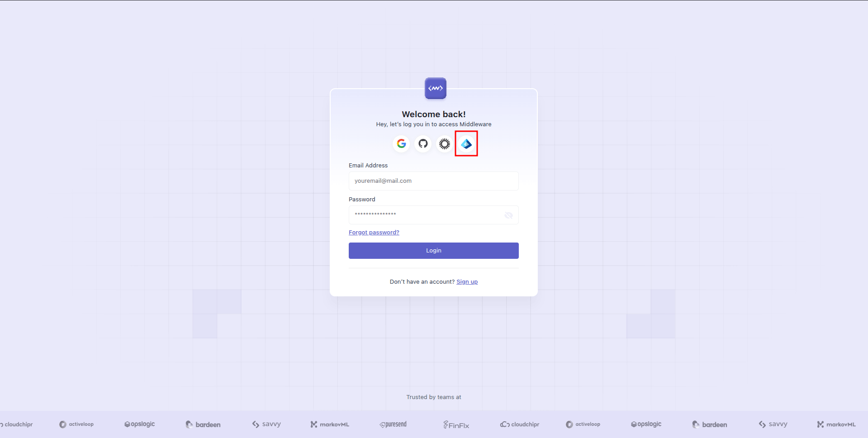This screenshot has width=868, height=438.
Task: Show the hidden password text
Action: point(508,215)
